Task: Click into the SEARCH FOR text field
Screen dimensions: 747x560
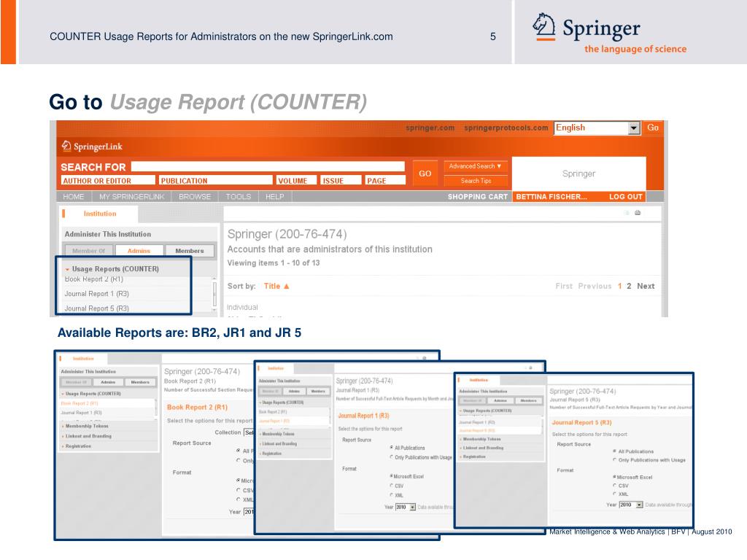Action: [268, 166]
